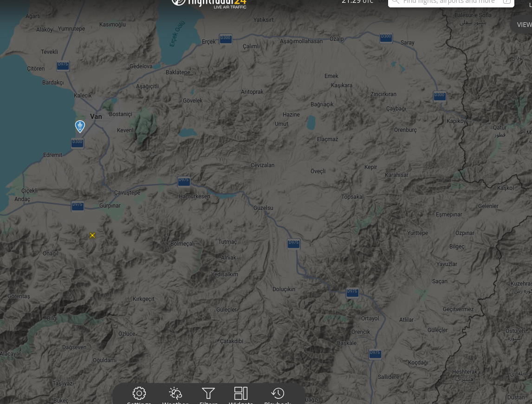
Task: Select the yellow aircraft near Gürpınar
Action: pos(92,235)
